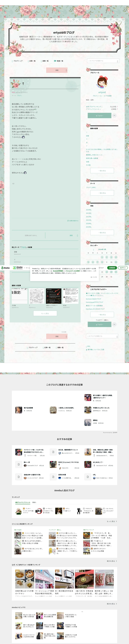129x644 pixels.
Task: Click RSS feed link
Action: pyautogui.click(x=88, y=346)
